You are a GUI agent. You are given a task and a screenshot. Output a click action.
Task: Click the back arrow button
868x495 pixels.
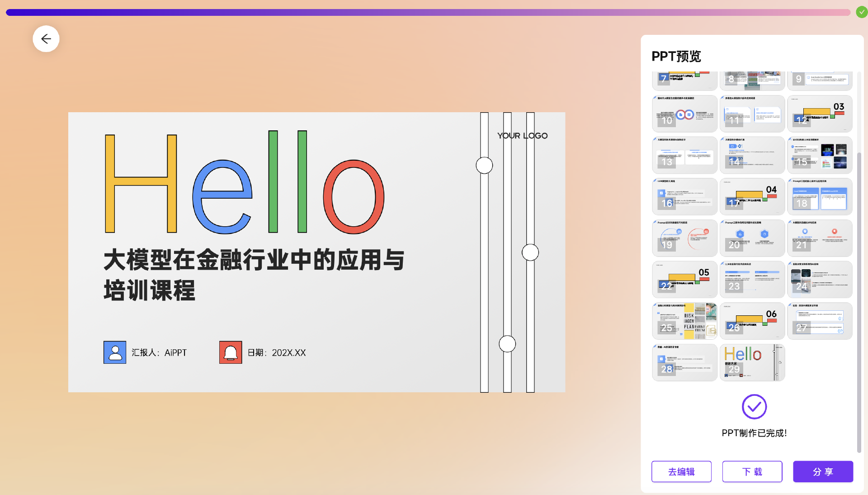pos(46,39)
